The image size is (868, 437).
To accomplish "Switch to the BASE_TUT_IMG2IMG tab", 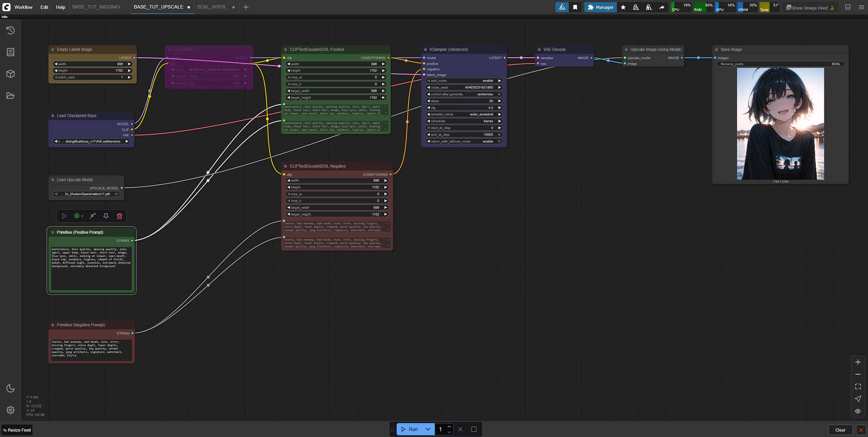I will [96, 7].
